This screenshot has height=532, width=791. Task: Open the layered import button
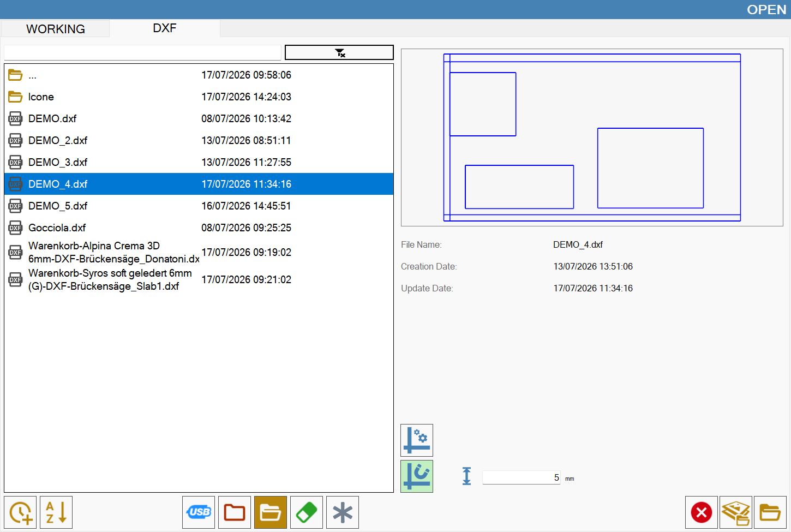tap(736, 512)
